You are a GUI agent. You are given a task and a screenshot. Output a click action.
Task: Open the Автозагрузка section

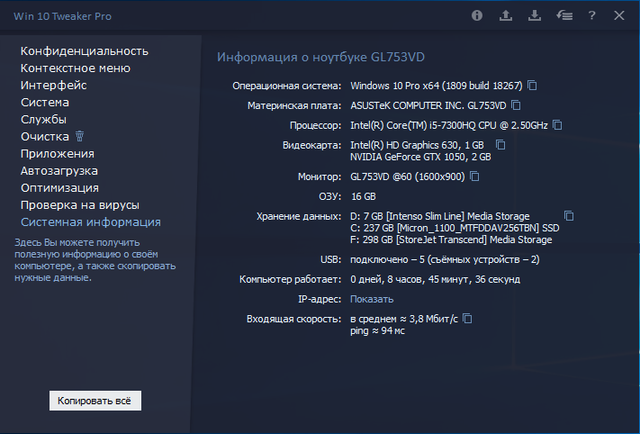point(59,171)
